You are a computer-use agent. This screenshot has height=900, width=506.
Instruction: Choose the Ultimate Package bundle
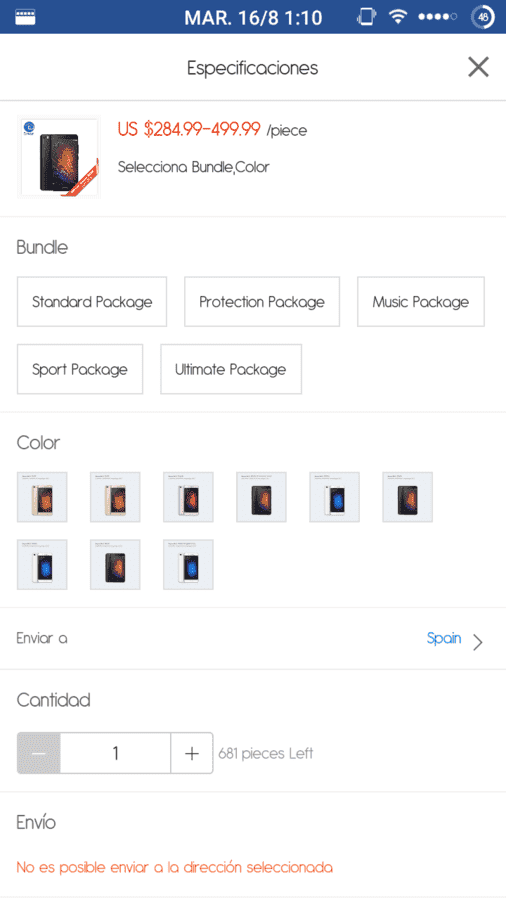pyautogui.click(x=231, y=369)
